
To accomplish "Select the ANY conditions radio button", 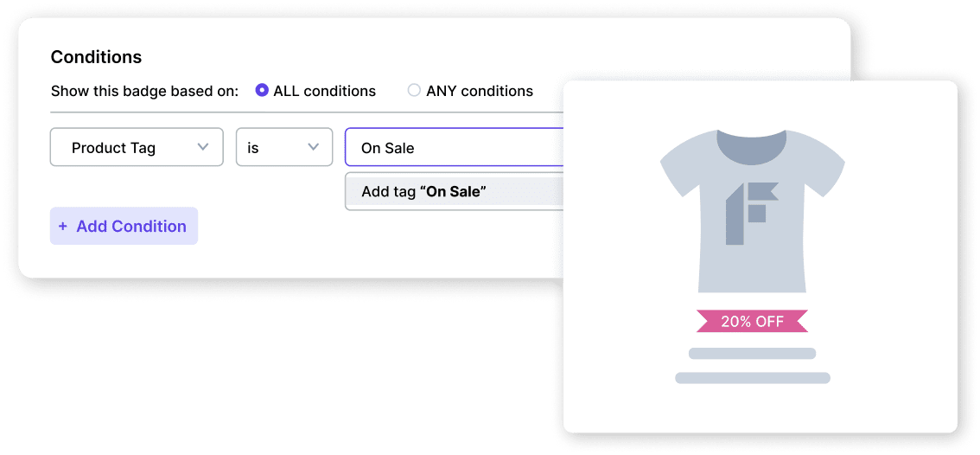I will point(414,91).
